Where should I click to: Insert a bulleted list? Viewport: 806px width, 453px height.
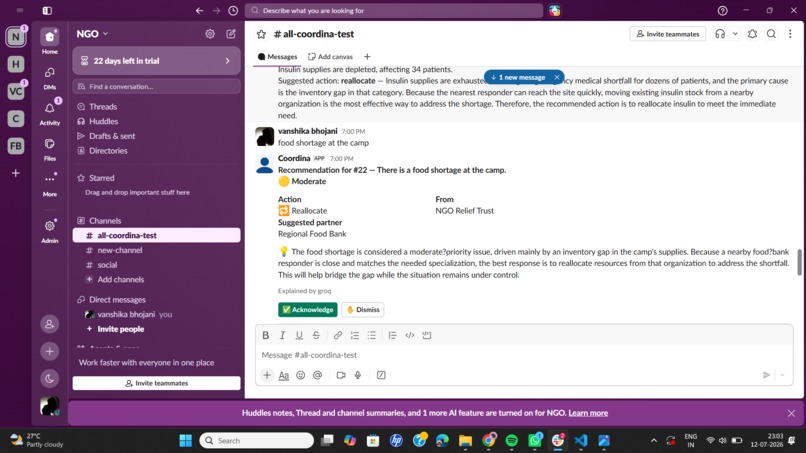(x=372, y=335)
